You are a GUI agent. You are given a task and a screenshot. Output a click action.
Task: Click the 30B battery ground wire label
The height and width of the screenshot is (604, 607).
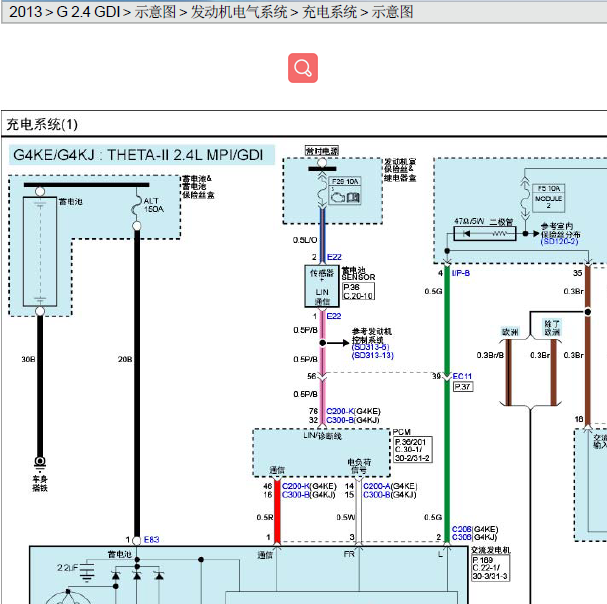click(28, 359)
